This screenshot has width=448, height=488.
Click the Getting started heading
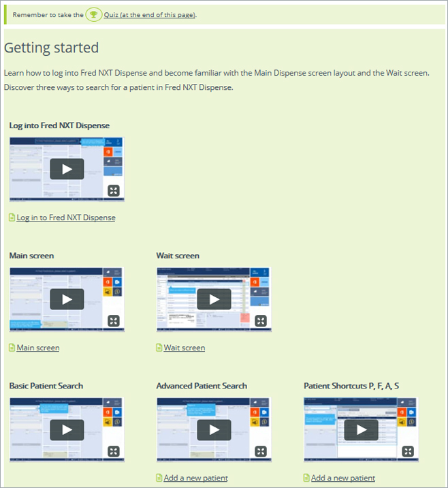point(51,48)
